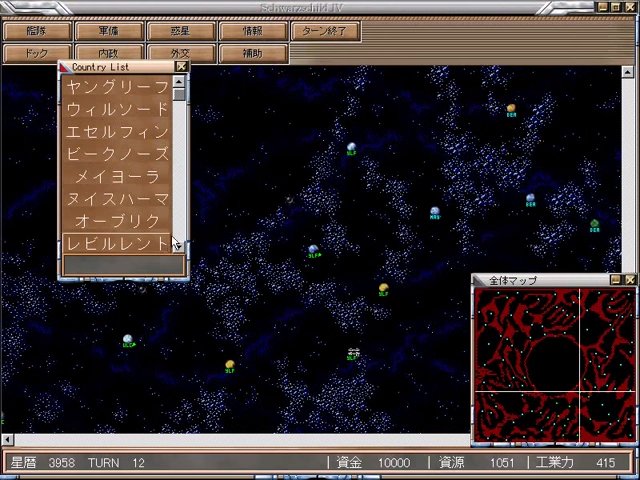Select the topmost yellow planet on the map

[511, 108]
